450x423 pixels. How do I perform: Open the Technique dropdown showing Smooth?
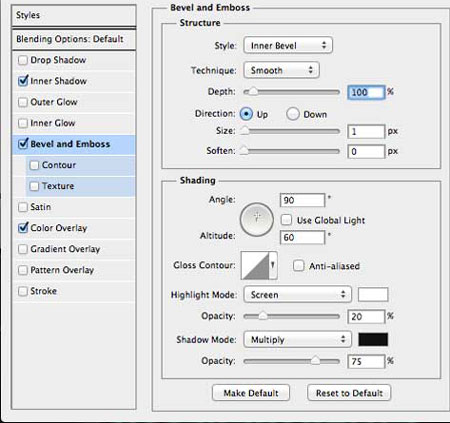click(x=281, y=70)
